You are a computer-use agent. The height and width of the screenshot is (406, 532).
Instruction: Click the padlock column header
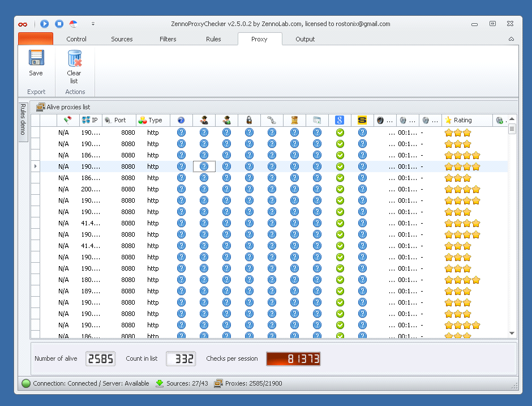(249, 120)
